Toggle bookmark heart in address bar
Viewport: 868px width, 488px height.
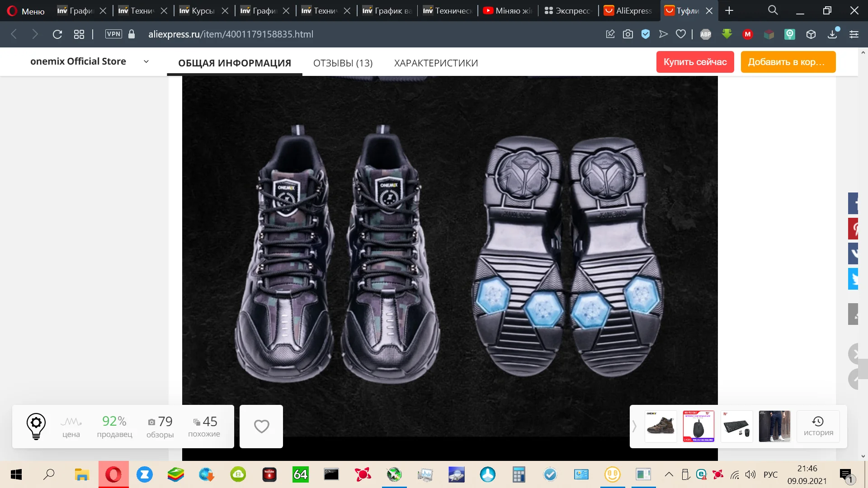pyautogui.click(x=680, y=34)
